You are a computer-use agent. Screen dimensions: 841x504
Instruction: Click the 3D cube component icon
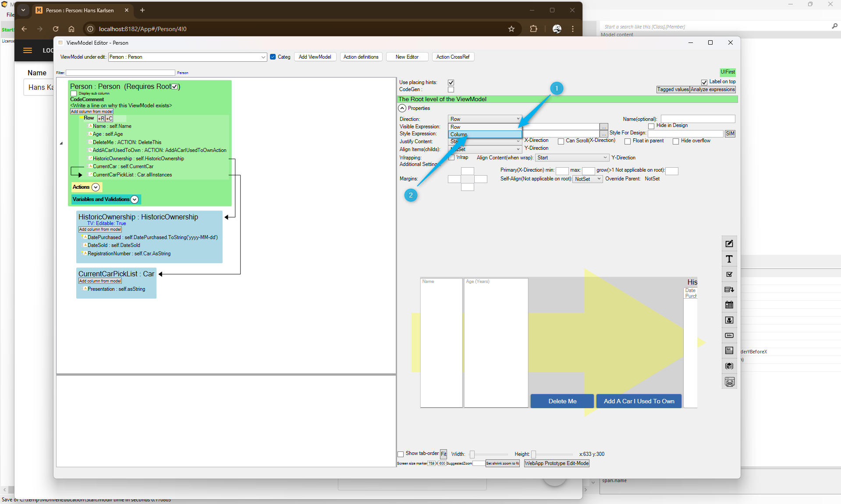click(729, 366)
